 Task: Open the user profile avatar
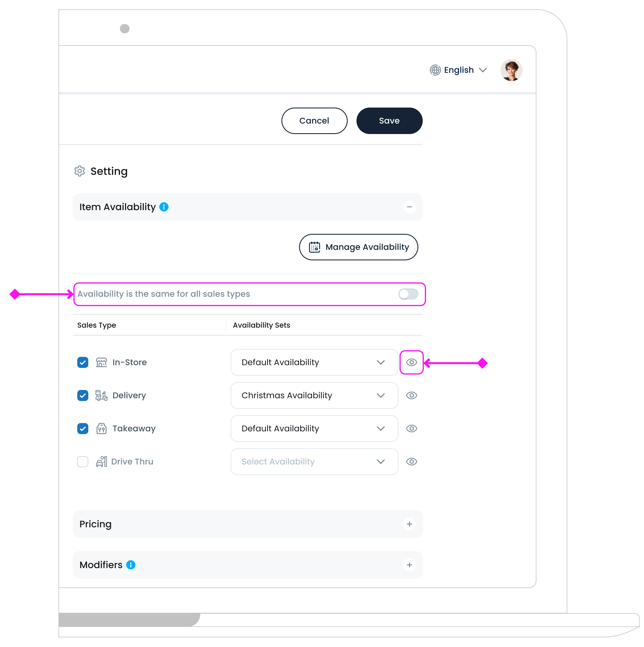click(x=511, y=70)
